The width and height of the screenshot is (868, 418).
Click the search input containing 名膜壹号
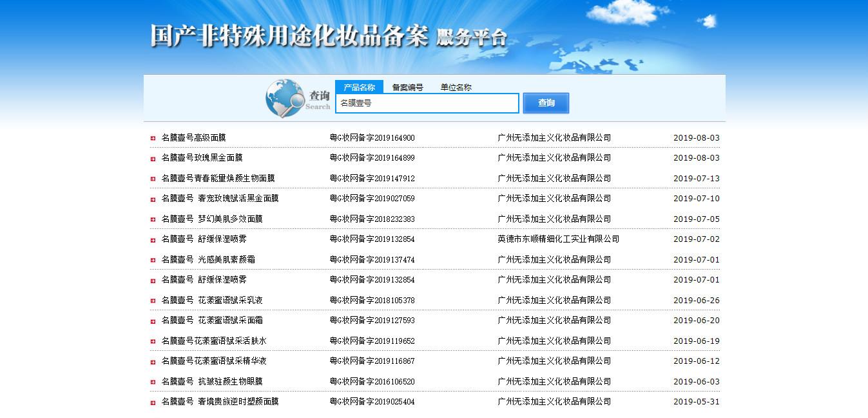point(427,103)
